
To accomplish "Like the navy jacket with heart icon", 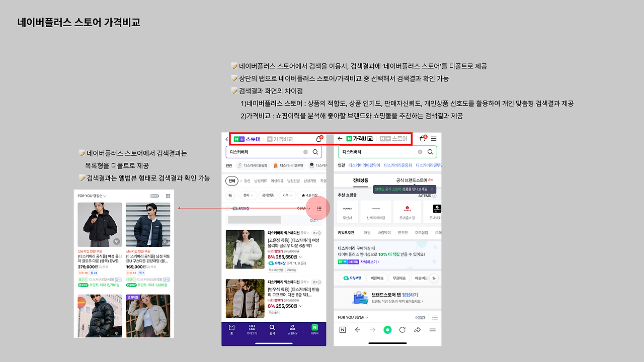I will (165, 241).
